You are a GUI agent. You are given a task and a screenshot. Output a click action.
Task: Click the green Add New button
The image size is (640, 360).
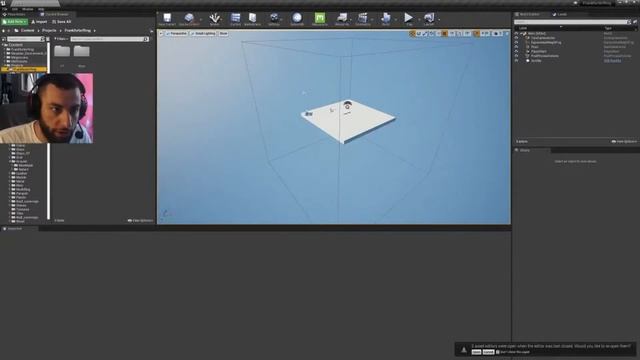tap(15, 22)
